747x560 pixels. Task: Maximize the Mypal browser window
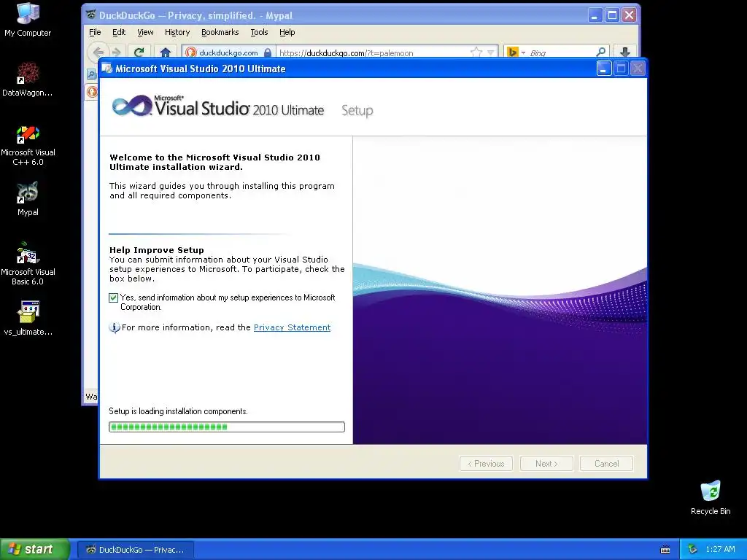pyautogui.click(x=612, y=15)
